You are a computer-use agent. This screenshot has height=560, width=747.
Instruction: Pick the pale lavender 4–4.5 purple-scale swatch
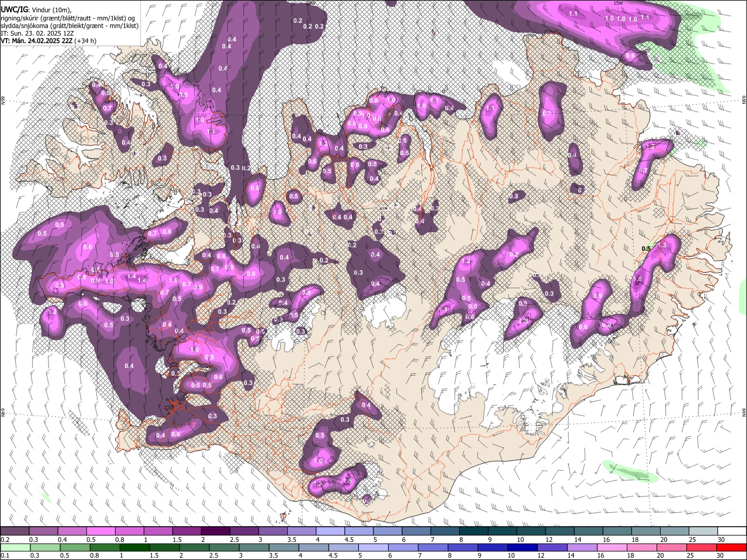[x=330, y=531]
